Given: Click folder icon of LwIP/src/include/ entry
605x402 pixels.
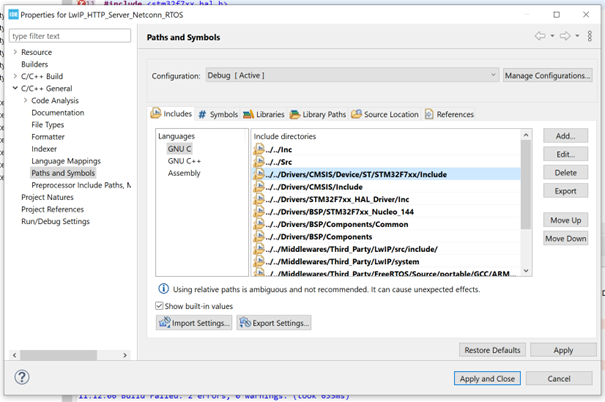Looking at the screenshot, I should (259, 249).
